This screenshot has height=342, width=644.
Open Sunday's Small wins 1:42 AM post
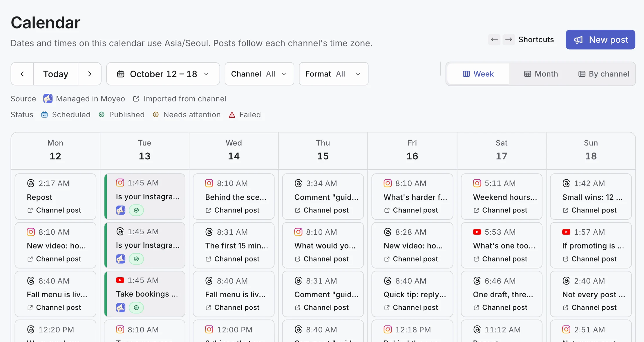coord(591,197)
